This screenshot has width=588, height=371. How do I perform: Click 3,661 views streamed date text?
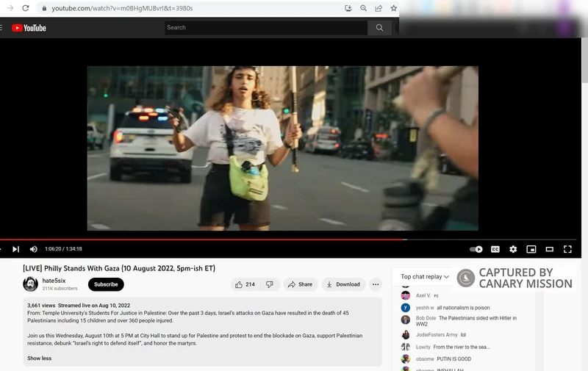(79, 306)
